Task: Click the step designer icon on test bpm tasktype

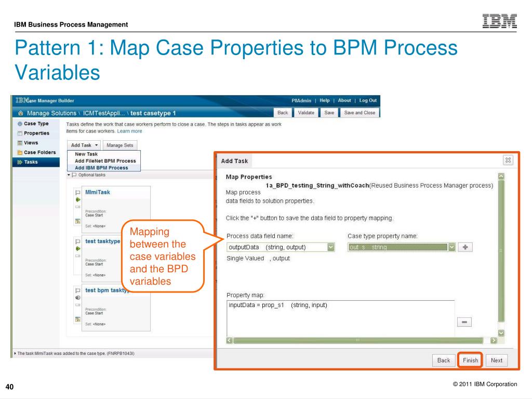Action: (x=78, y=320)
